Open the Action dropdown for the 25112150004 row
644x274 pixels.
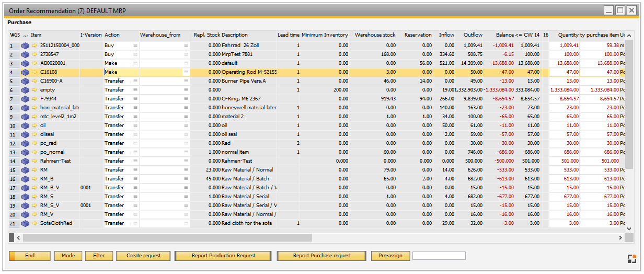tap(135, 45)
